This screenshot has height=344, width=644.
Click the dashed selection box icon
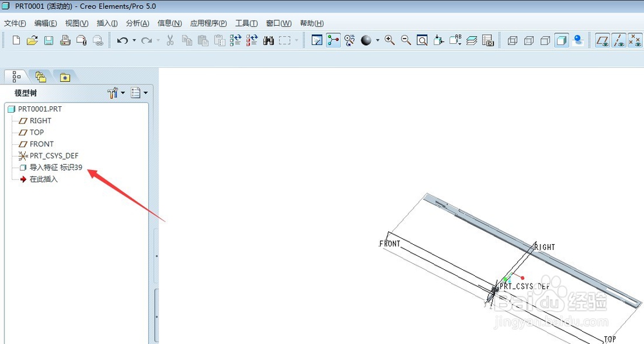point(285,41)
